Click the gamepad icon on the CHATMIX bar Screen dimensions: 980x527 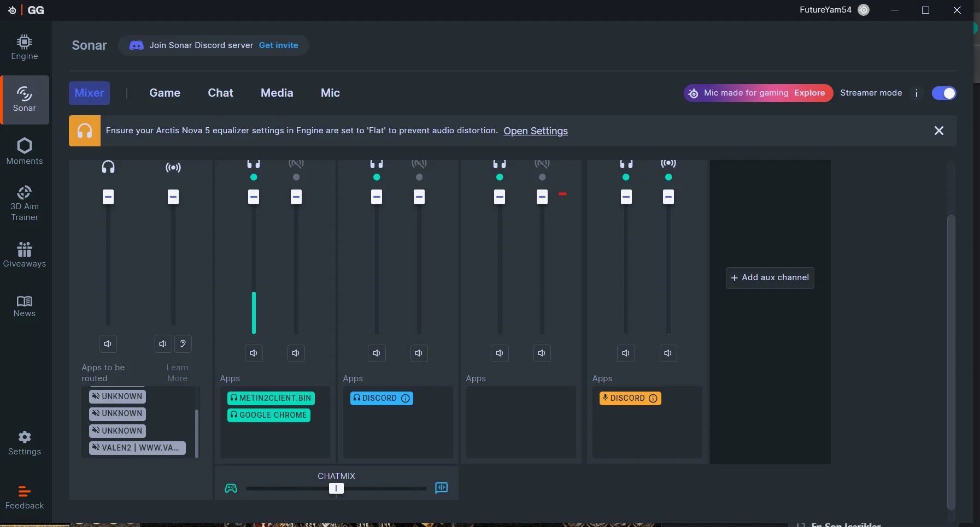tap(231, 488)
